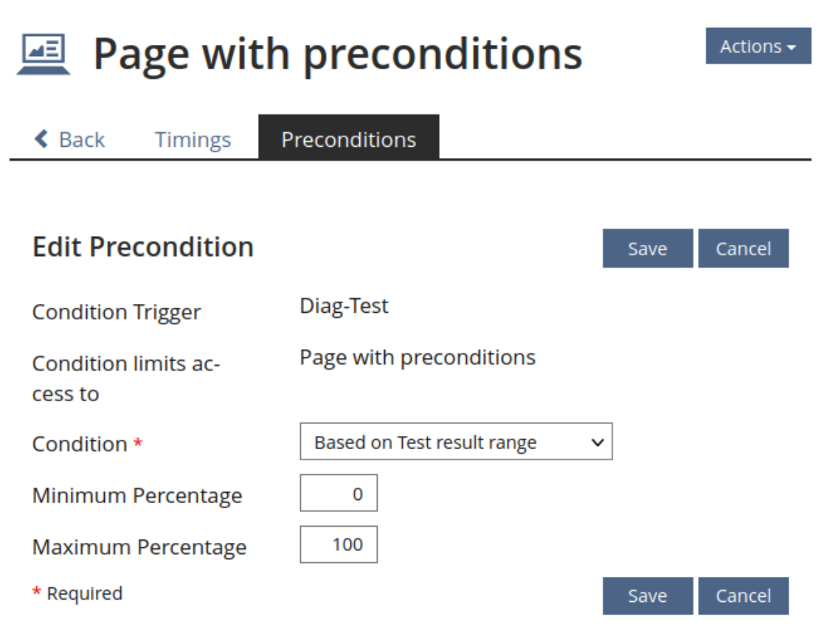Select the Preconditions tab
Viewport: 824px width, 644px height.
348,139
